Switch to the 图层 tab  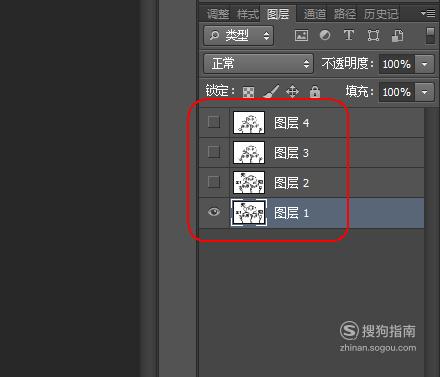click(278, 14)
